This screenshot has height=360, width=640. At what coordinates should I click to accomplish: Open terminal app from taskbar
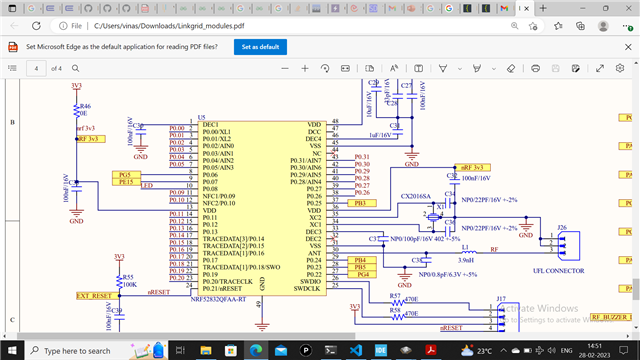pos(331,350)
